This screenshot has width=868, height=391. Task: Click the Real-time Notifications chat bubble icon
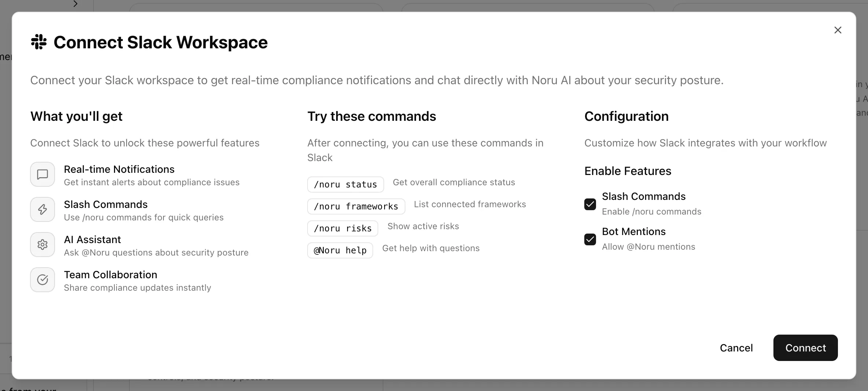pyautogui.click(x=43, y=174)
